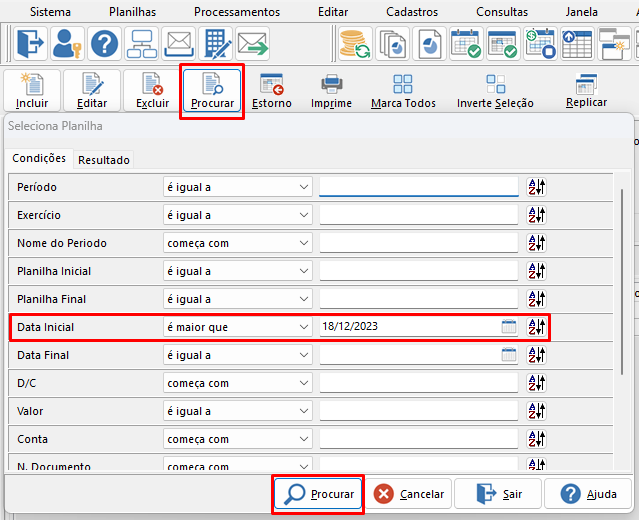This screenshot has height=520, width=639.
Task: Open the Consultas menu
Action: pos(502,12)
